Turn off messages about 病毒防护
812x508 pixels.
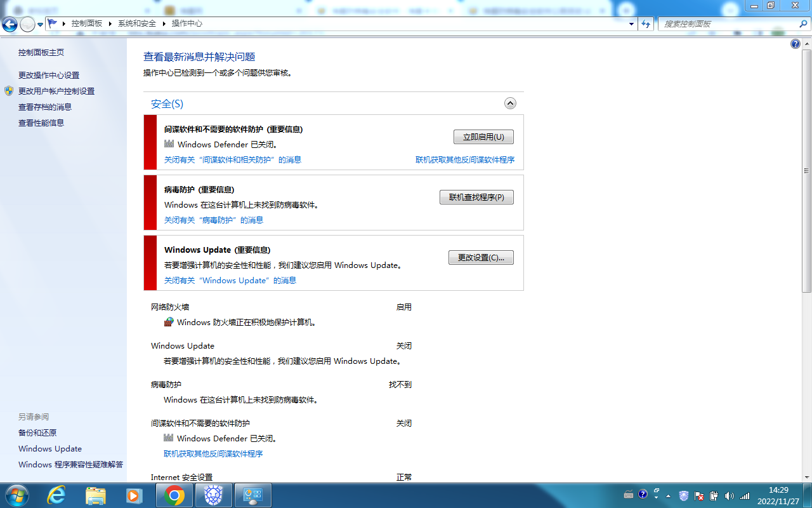[214, 220]
